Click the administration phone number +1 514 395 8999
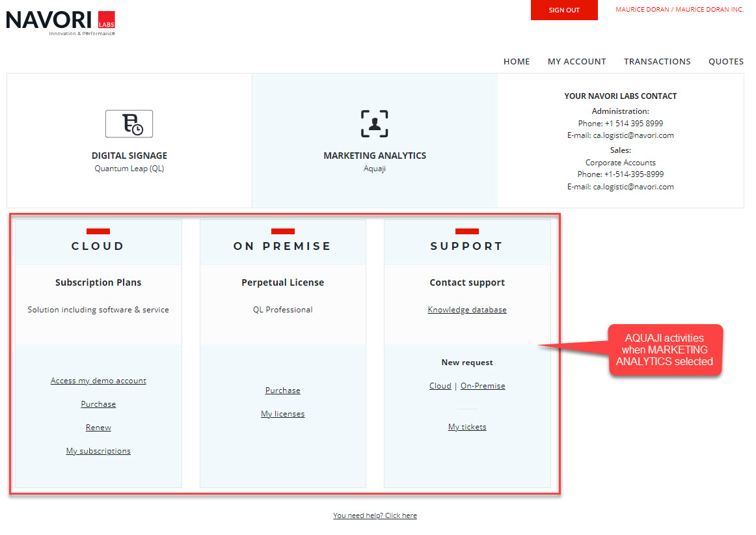The width and height of the screenshot is (756, 535). coord(634,124)
